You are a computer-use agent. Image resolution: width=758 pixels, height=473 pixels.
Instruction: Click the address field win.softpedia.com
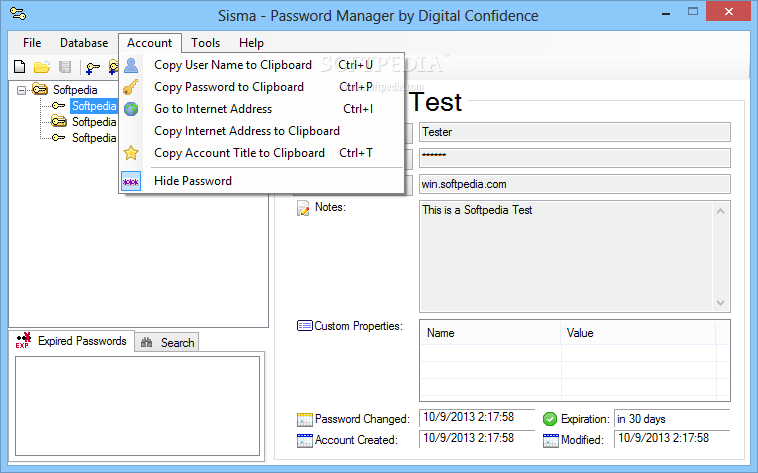(574, 184)
